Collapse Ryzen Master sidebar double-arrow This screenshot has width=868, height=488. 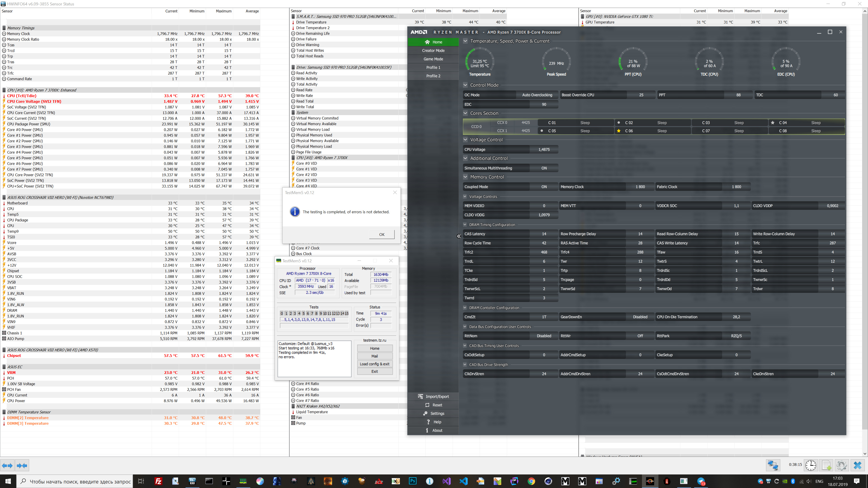(x=459, y=236)
